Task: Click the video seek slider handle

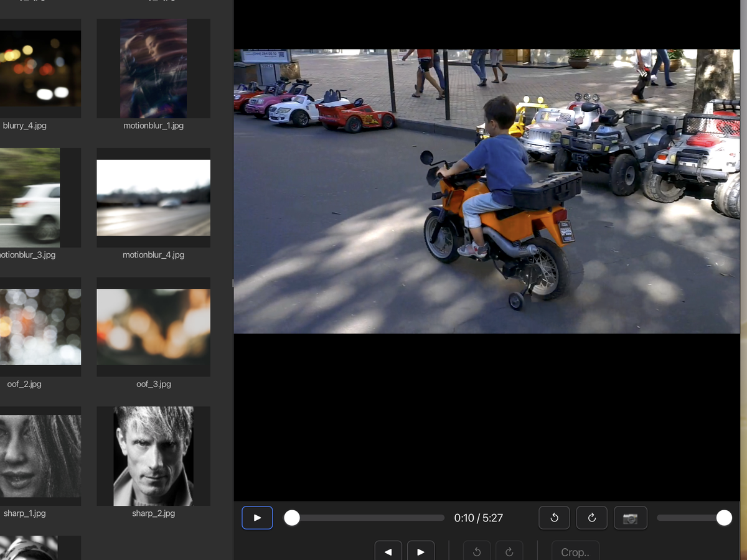Action: [x=292, y=518]
